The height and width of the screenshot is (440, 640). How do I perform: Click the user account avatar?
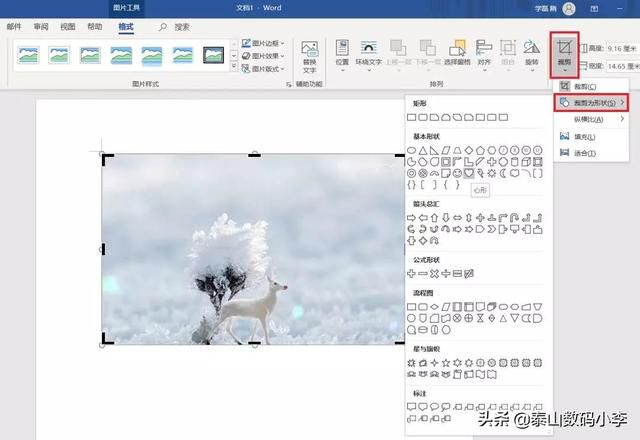(x=569, y=9)
